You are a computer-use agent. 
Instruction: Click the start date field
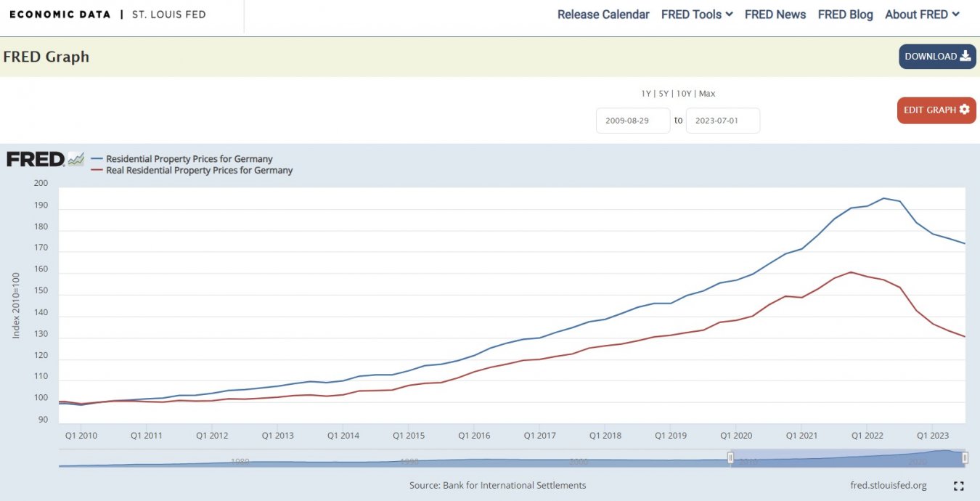[632, 121]
